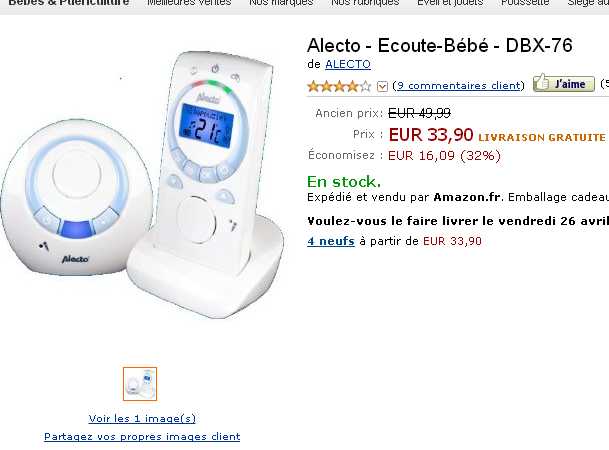Select the small product thumbnail image
609x450 pixels.
(x=140, y=384)
